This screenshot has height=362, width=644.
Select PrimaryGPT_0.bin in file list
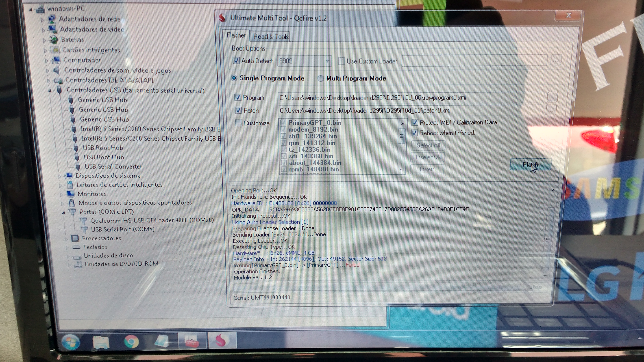point(315,122)
